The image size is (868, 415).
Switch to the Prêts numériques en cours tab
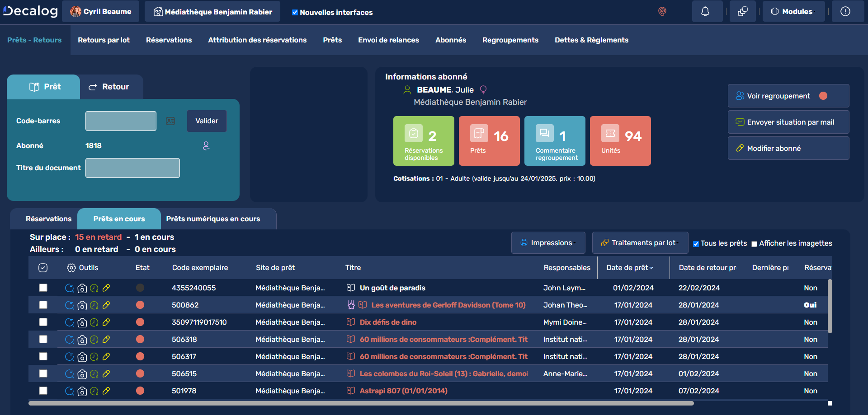(x=213, y=219)
